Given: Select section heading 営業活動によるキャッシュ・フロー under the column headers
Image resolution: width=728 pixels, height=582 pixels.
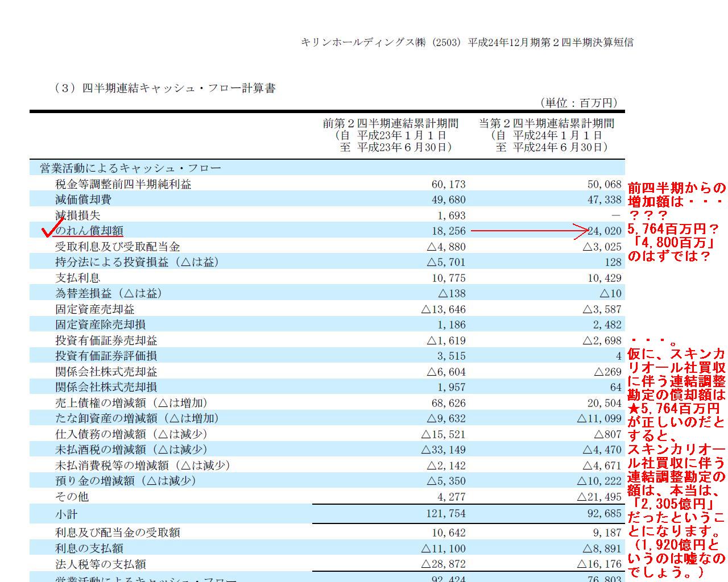Looking at the screenshot, I should (x=131, y=168).
